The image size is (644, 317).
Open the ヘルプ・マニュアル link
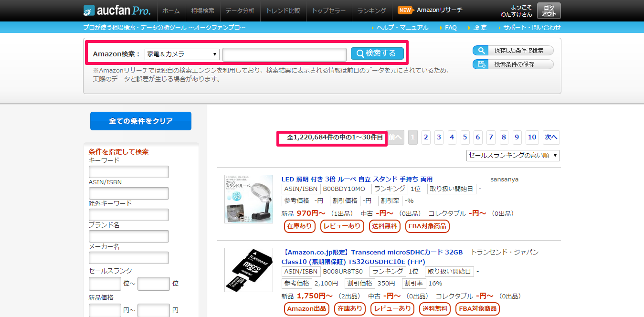pyautogui.click(x=402, y=28)
